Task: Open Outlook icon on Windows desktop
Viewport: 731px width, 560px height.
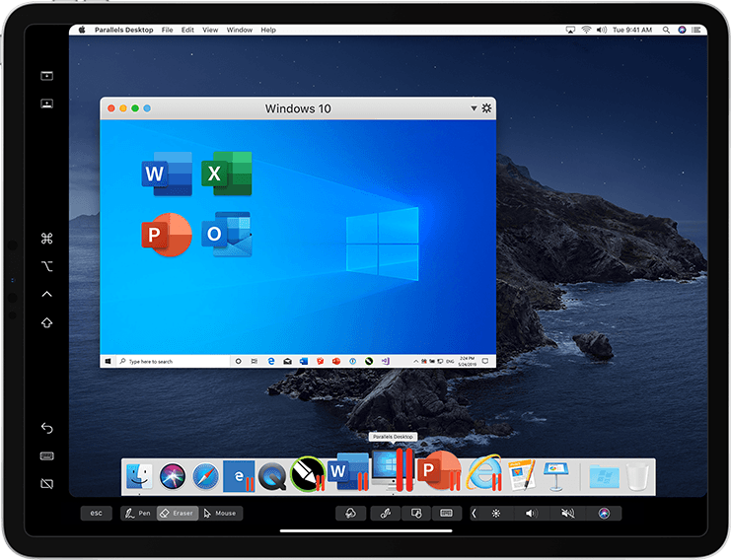Action: 227,235
